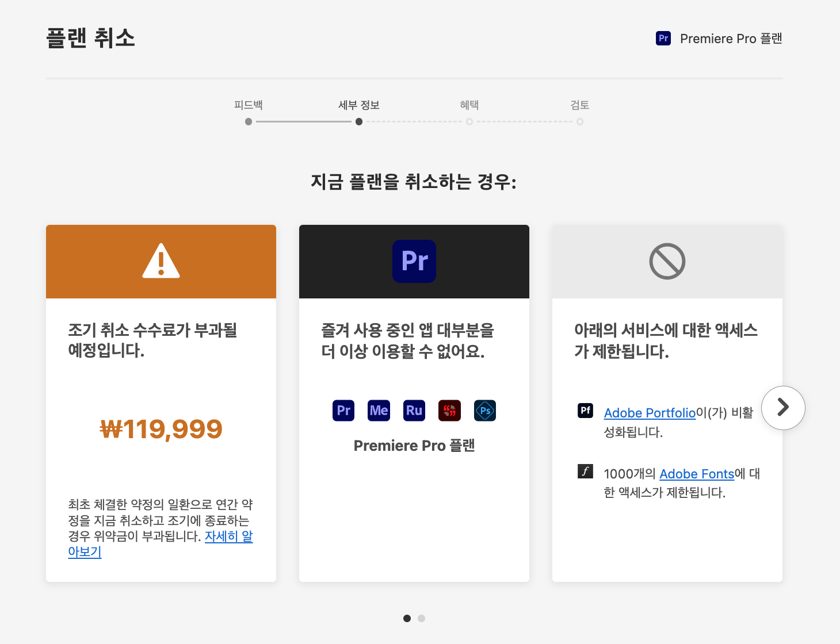
Task: Click the 플랜 취소 page title
Action: (x=90, y=38)
